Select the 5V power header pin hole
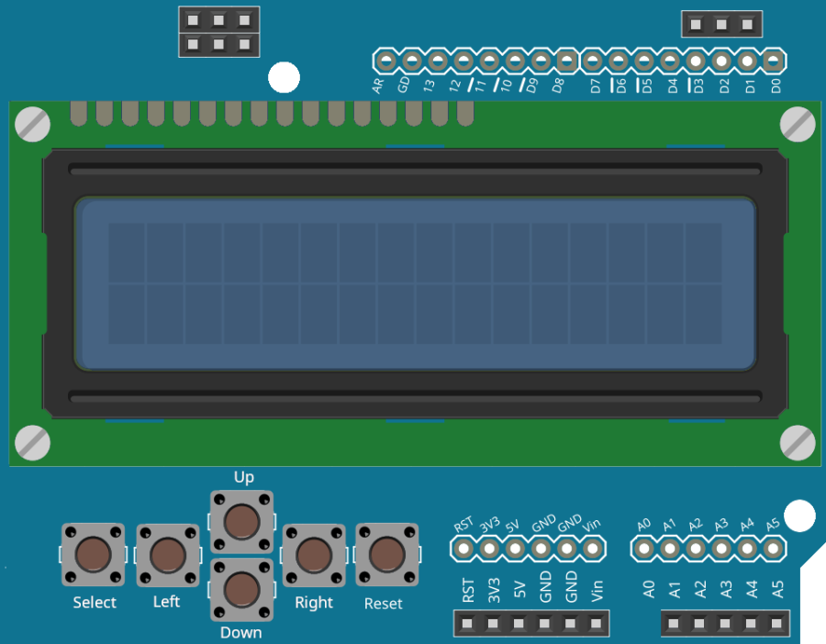This screenshot has width=826, height=644. tap(515, 549)
